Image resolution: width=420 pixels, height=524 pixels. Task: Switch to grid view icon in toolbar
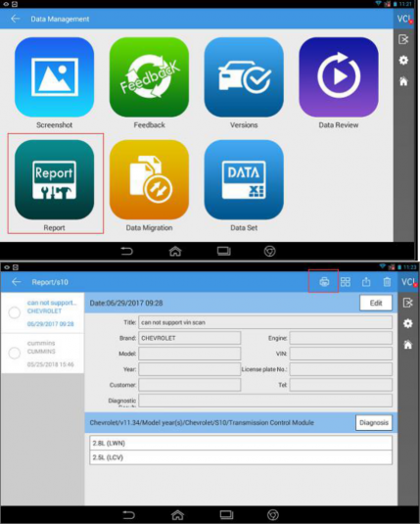(x=346, y=282)
